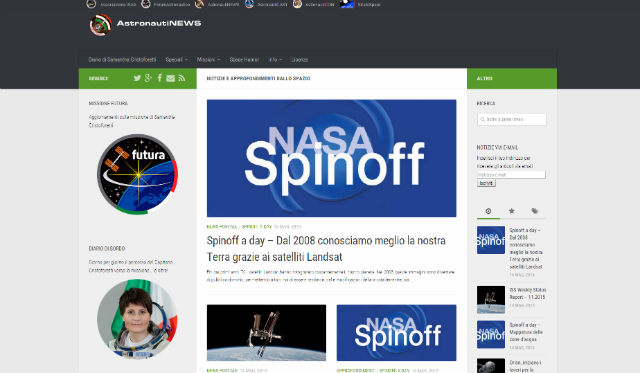Open the Licenza menu item

[x=300, y=60]
